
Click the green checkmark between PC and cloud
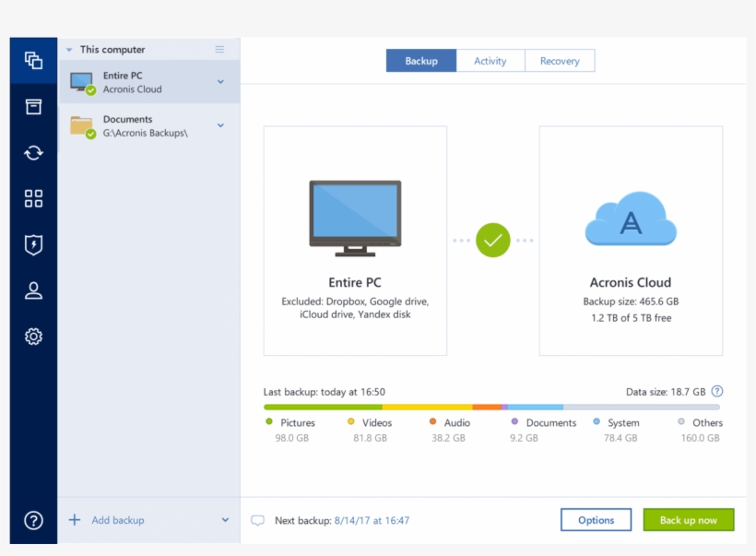(494, 240)
